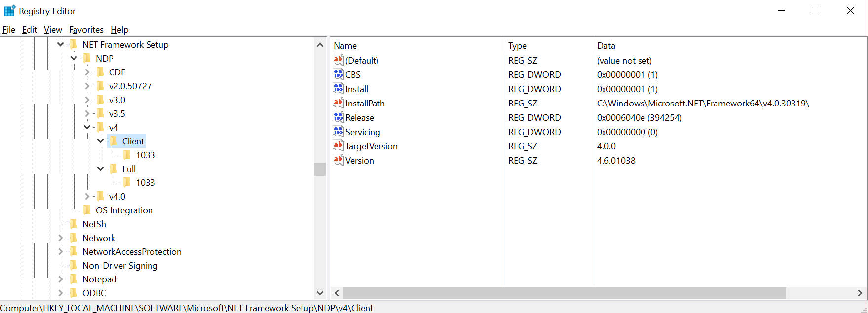Click the data value 4.0.0
Viewport: 868px width, 313px height.
click(x=606, y=146)
